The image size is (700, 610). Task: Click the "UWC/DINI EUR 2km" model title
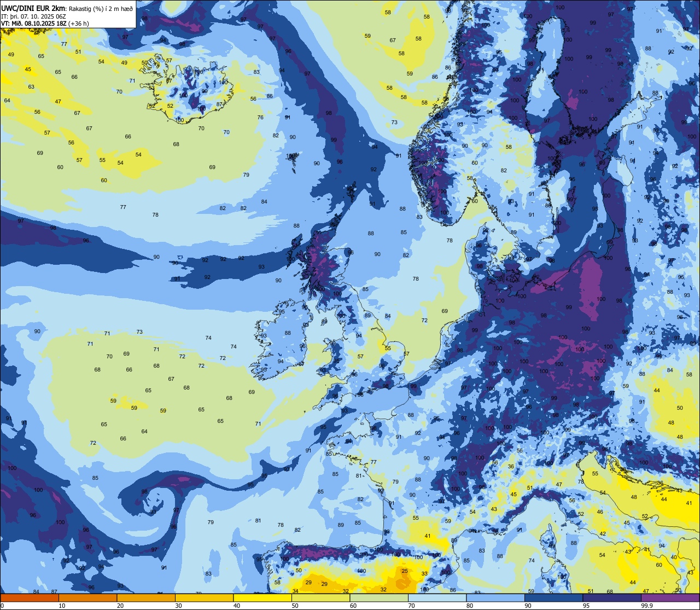(x=34, y=8)
